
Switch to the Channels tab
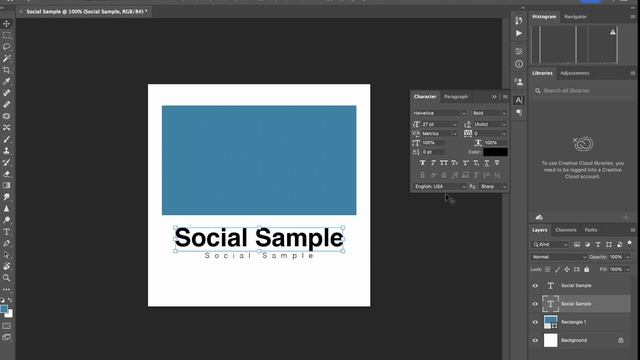point(566,230)
